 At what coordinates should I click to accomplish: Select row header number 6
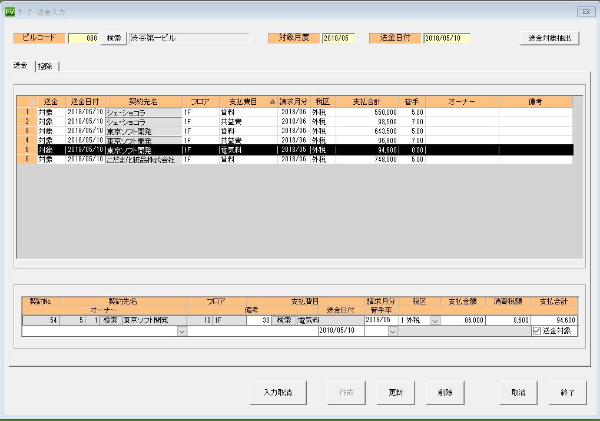point(27,159)
